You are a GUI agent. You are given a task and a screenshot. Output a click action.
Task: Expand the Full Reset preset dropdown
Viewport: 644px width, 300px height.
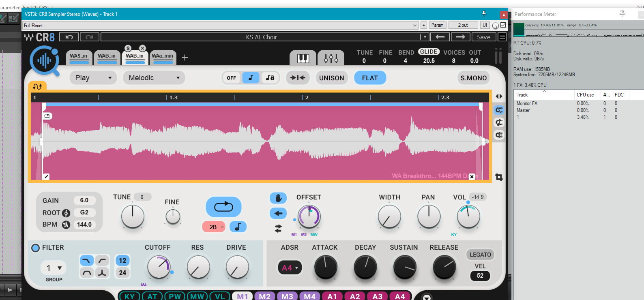[x=414, y=25]
